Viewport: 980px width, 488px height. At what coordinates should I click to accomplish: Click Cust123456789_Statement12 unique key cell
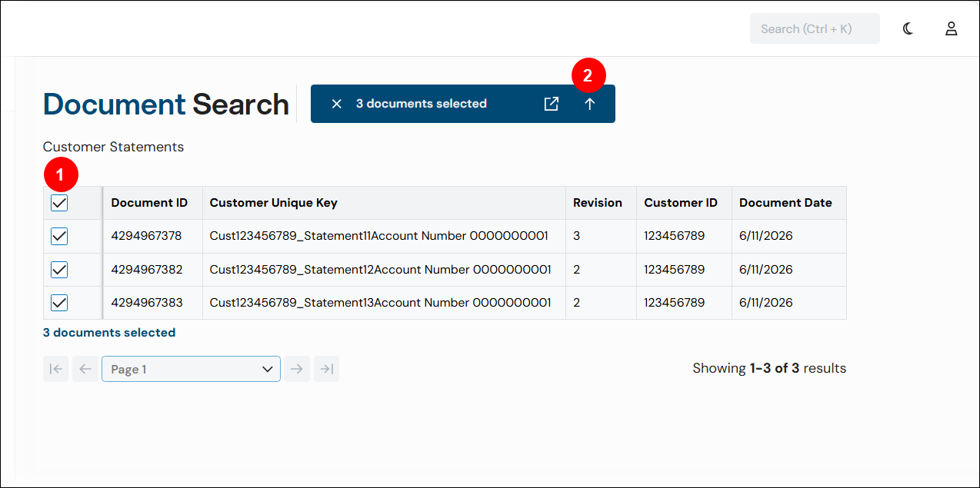385,270
